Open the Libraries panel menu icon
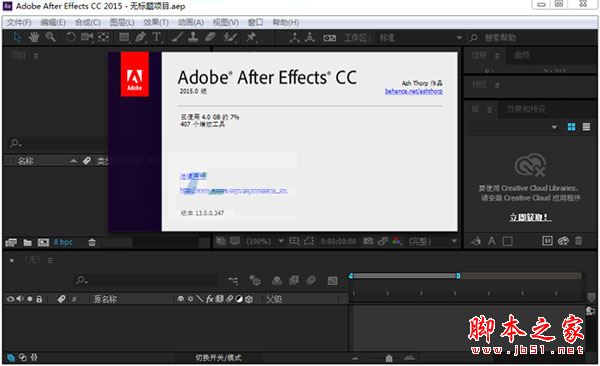The width and height of the screenshot is (600, 366). coord(489,109)
